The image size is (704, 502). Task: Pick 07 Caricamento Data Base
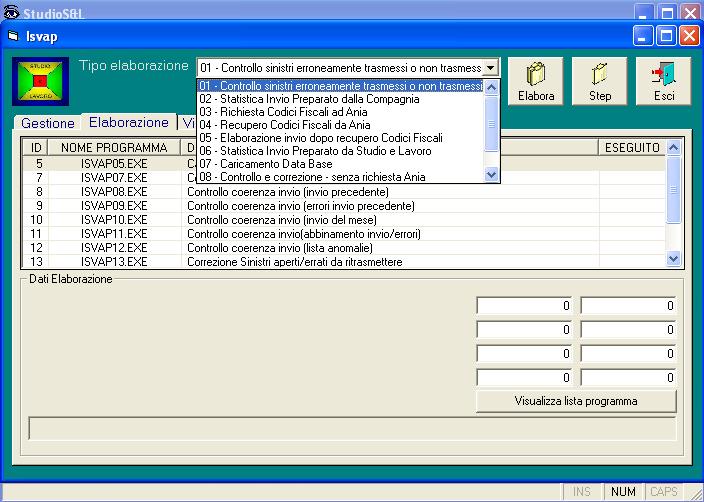click(x=341, y=164)
